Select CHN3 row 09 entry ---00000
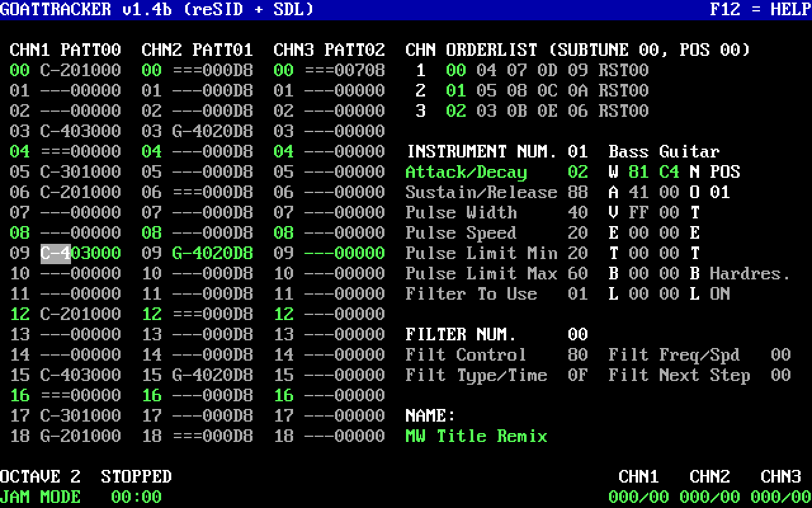This screenshot has height=508, width=812. 344,253
